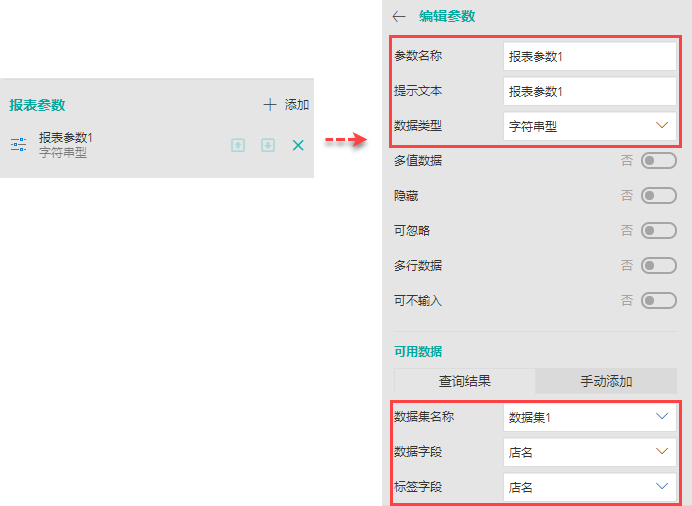Turn on the 隐藏 switch

tap(658, 195)
